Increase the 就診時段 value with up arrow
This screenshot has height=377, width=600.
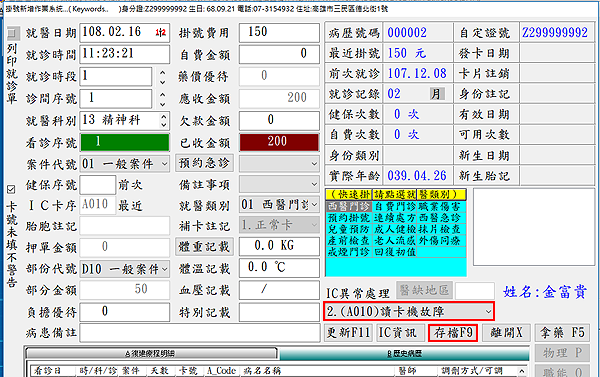pyautogui.click(x=163, y=72)
